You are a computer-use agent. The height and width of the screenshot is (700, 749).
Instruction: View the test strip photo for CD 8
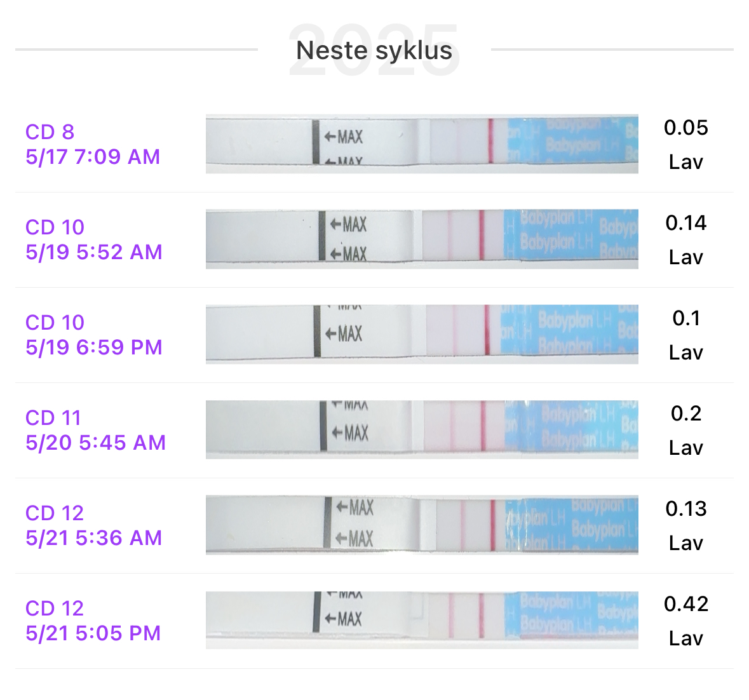422,144
